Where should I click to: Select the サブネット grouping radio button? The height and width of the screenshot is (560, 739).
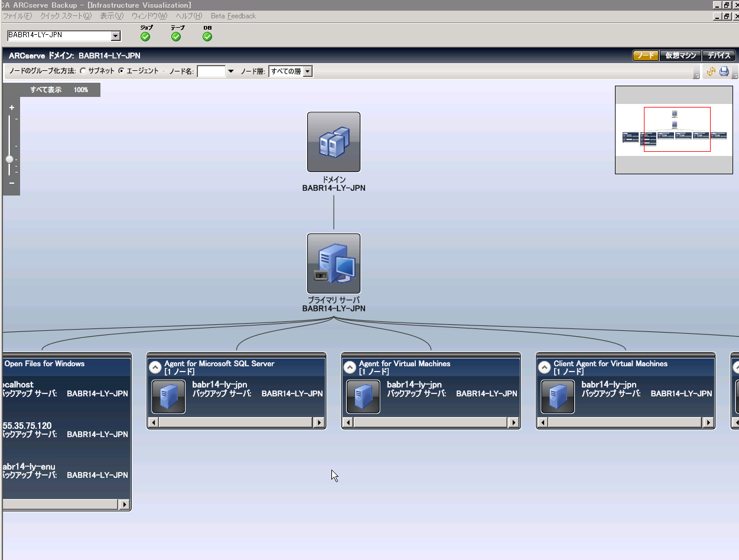click(x=83, y=71)
